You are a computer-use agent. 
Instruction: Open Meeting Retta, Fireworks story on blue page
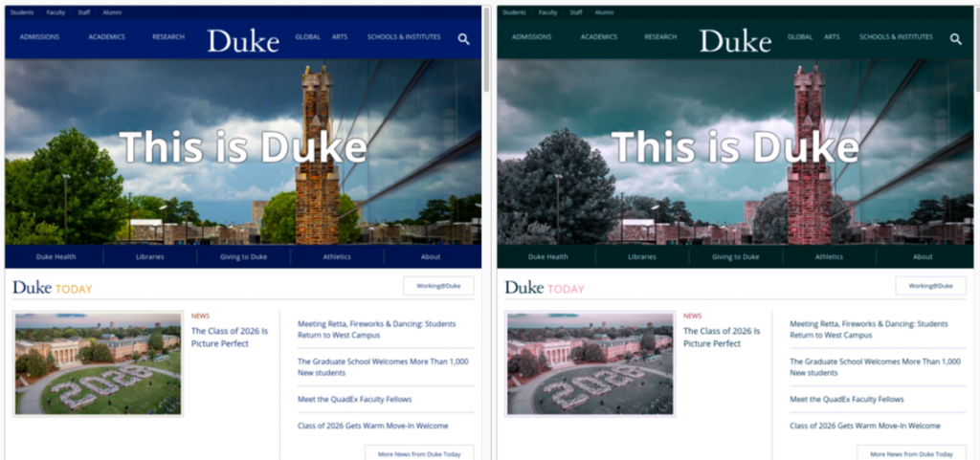(377, 330)
